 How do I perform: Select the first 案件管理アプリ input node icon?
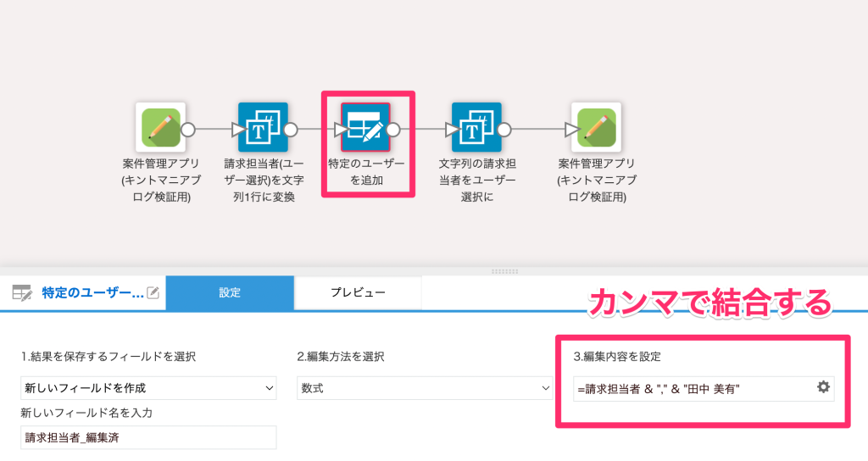[160, 127]
